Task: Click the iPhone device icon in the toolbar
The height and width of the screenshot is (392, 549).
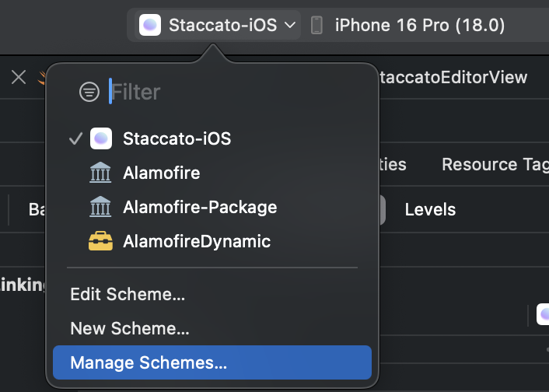Action: [316, 25]
